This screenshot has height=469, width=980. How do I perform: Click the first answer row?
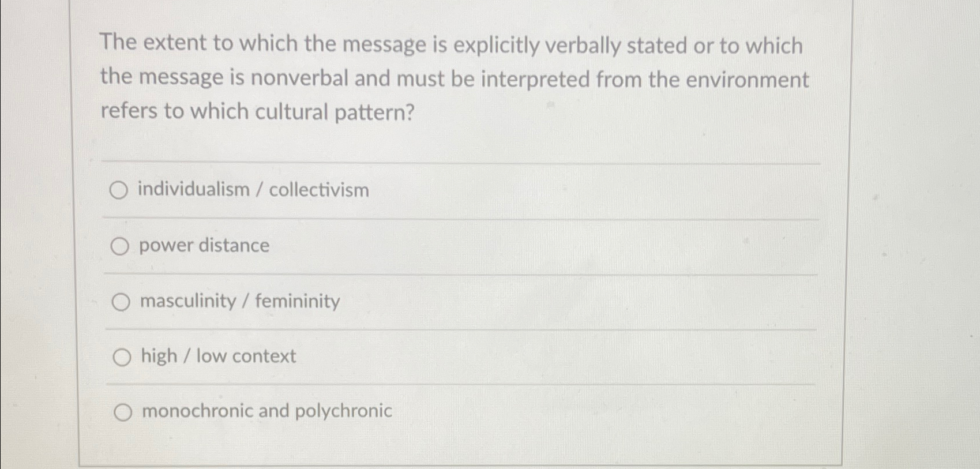point(404,190)
